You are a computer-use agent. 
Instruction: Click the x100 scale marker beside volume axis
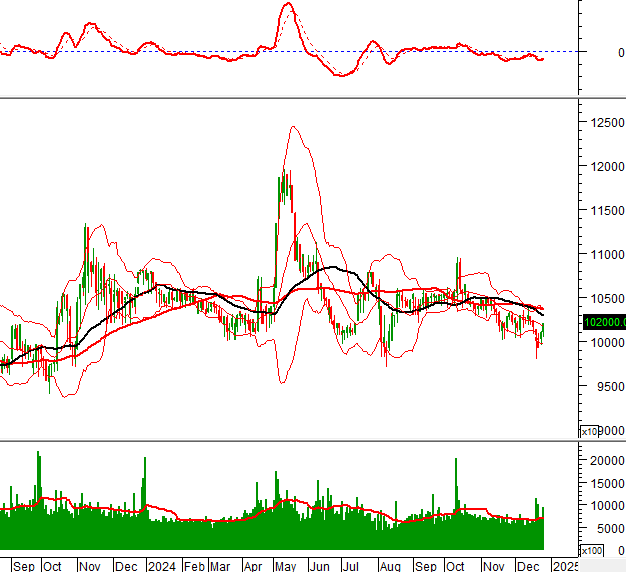point(591,551)
